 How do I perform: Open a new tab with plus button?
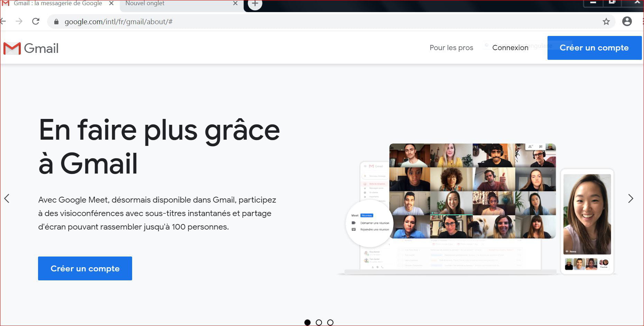click(x=255, y=4)
